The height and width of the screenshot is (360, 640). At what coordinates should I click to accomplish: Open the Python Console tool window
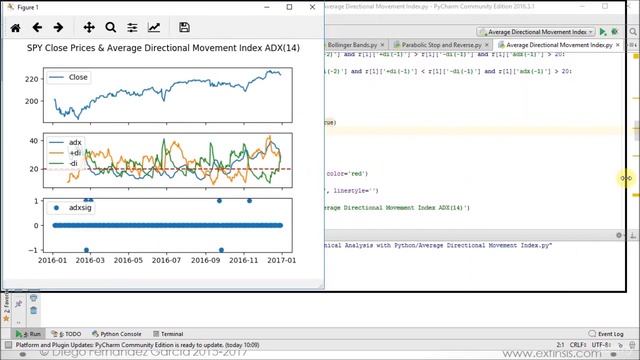(x=117, y=334)
